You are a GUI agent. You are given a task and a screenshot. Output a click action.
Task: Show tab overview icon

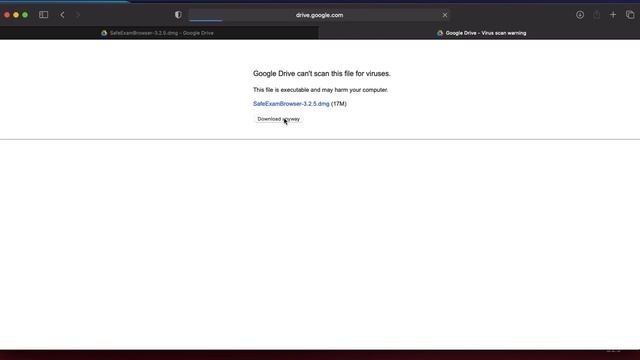pos(630,15)
